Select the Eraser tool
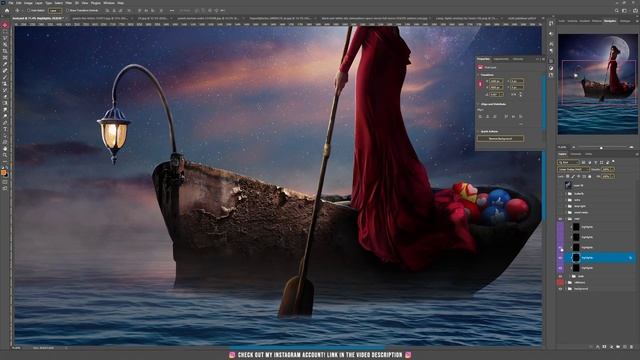Viewport: 640px width, 360px height. (x=5, y=98)
